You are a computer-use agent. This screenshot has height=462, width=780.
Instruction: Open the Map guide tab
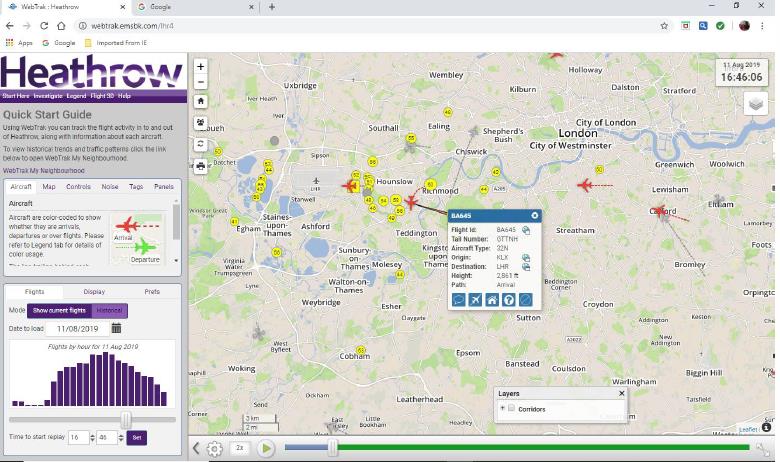[x=49, y=187]
